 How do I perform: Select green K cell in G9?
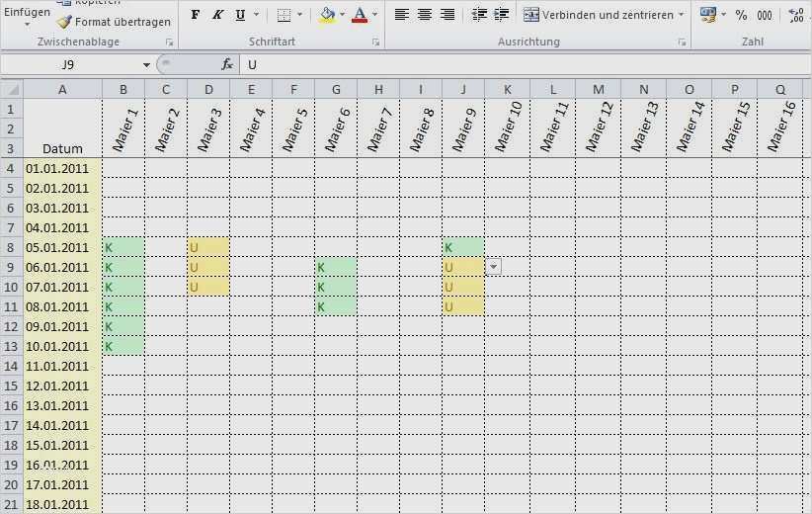click(336, 267)
